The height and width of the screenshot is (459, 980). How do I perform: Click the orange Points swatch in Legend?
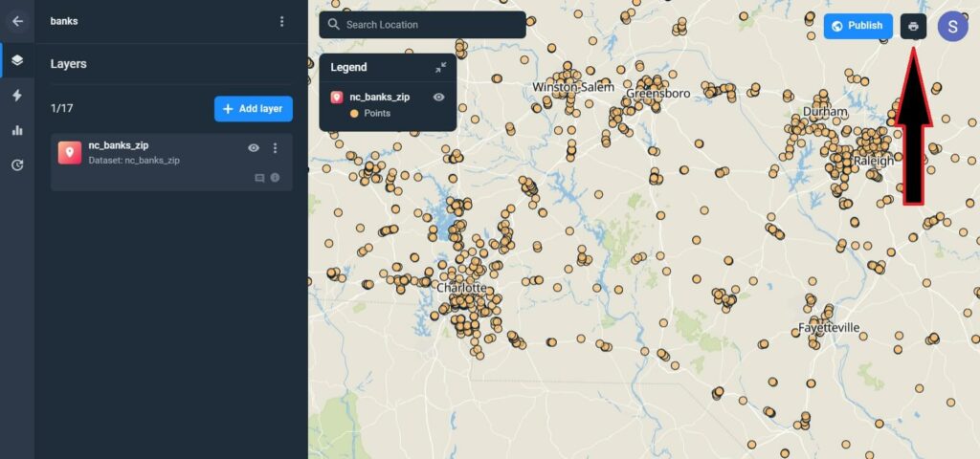[x=354, y=114]
